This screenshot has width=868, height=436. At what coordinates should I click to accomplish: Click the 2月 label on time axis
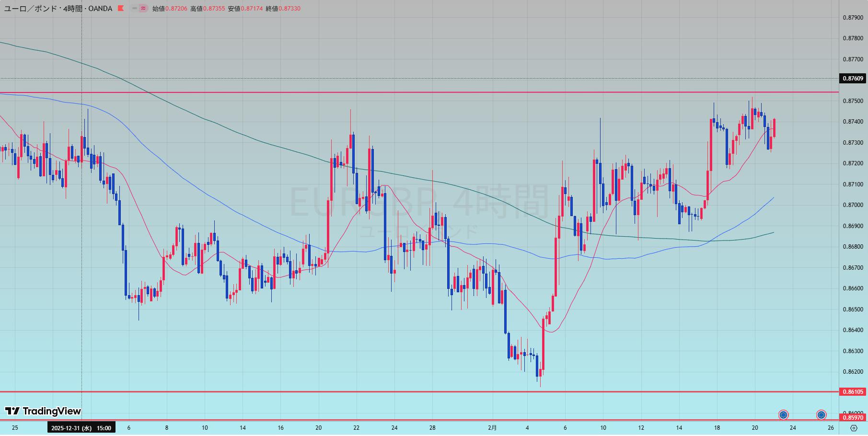pyautogui.click(x=492, y=428)
